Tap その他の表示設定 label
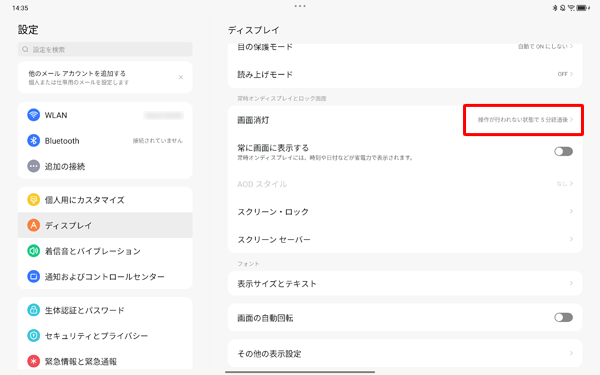Image resolution: width=600 pixels, height=375 pixels. coord(269,354)
